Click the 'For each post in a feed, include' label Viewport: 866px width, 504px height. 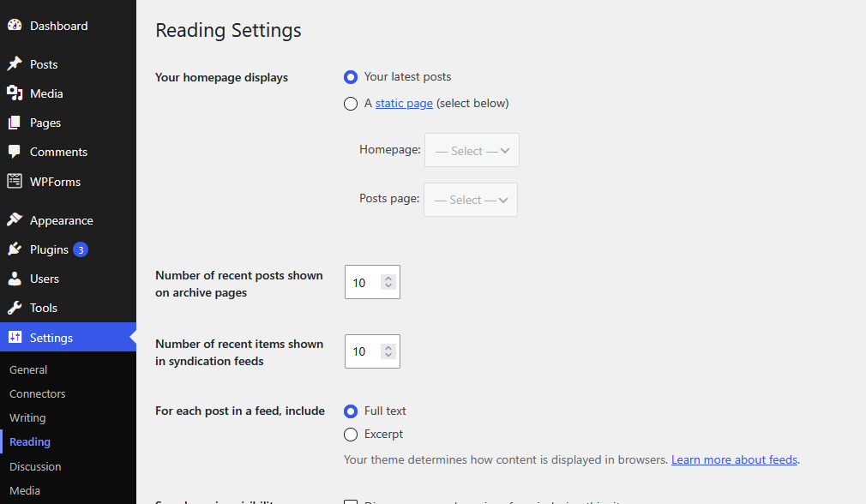(x=240, y=411)
